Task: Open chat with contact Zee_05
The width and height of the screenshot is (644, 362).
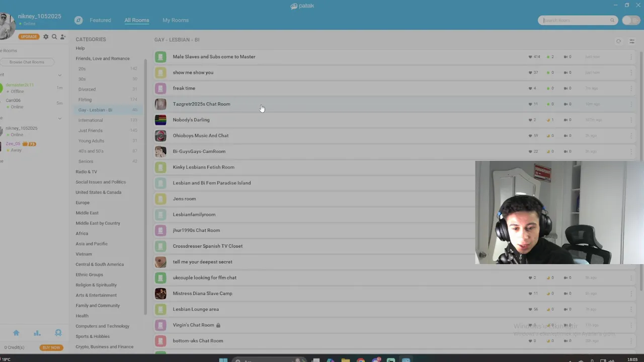Action: 13,144
